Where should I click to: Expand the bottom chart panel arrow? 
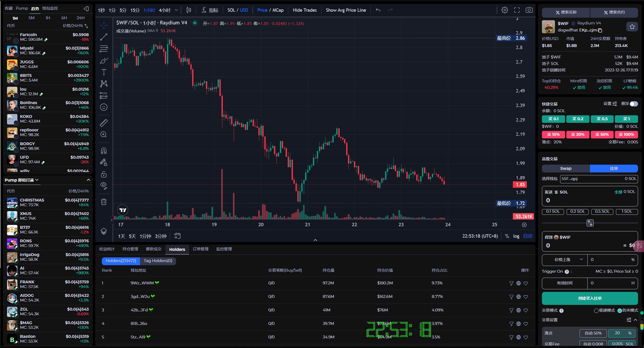[315, 240]
